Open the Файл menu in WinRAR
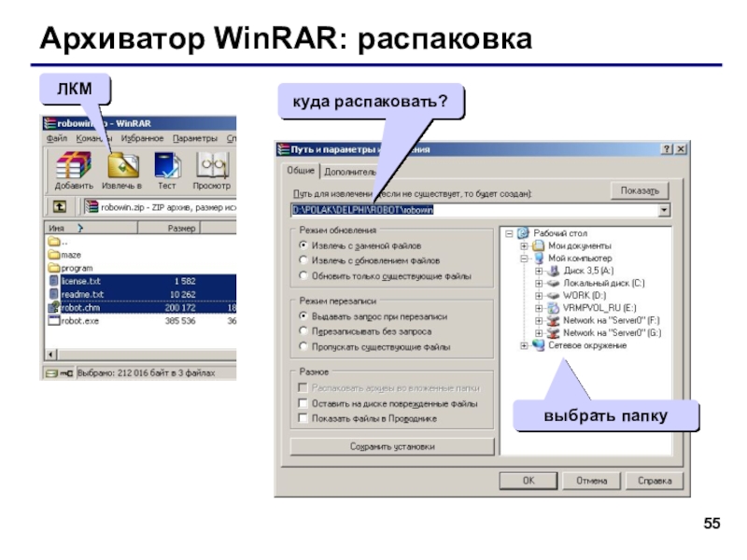The width and height of the screenshot is (747, 560). [57, 138]
